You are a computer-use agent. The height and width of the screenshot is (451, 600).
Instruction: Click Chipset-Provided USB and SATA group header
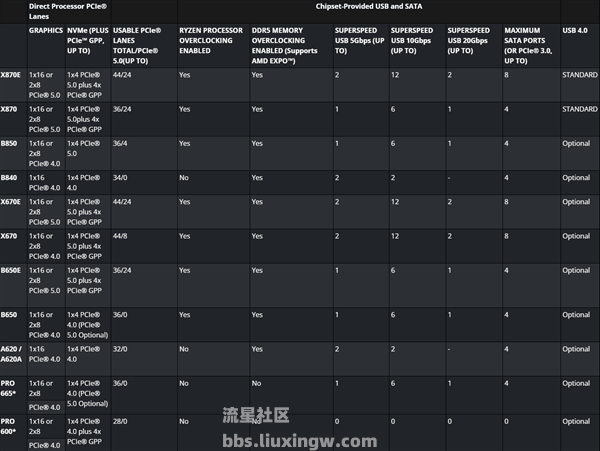pyautogui.click(x=369, y=7)
